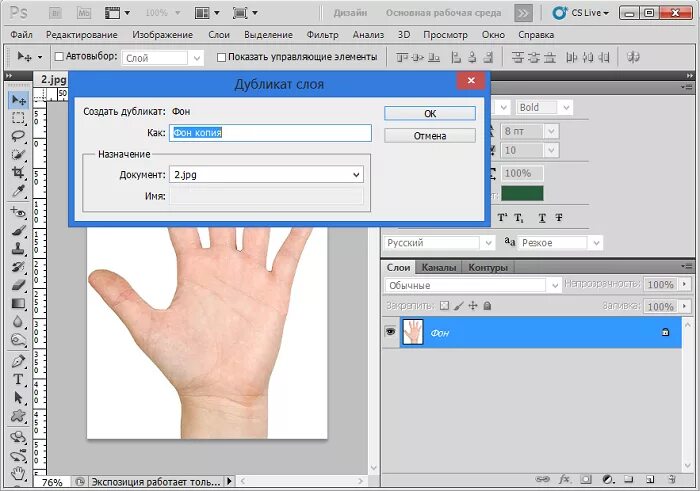
Task: Switch to the Контуры tab
Action: pos(488,267)
